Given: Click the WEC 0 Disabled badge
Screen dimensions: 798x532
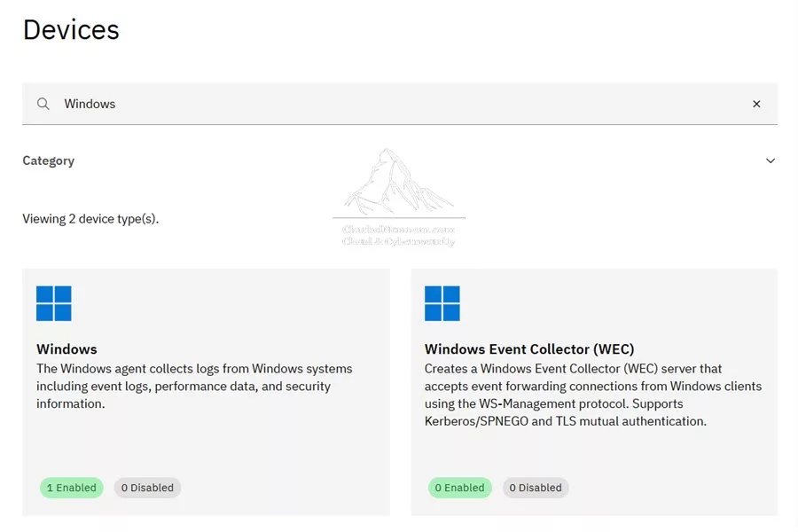Looking at the screenshot, I should tap(536, 488).
